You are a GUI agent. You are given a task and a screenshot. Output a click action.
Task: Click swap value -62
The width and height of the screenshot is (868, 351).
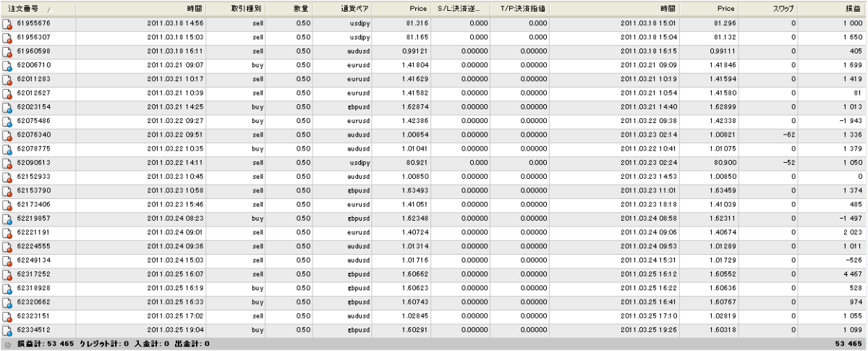[790, 135]
